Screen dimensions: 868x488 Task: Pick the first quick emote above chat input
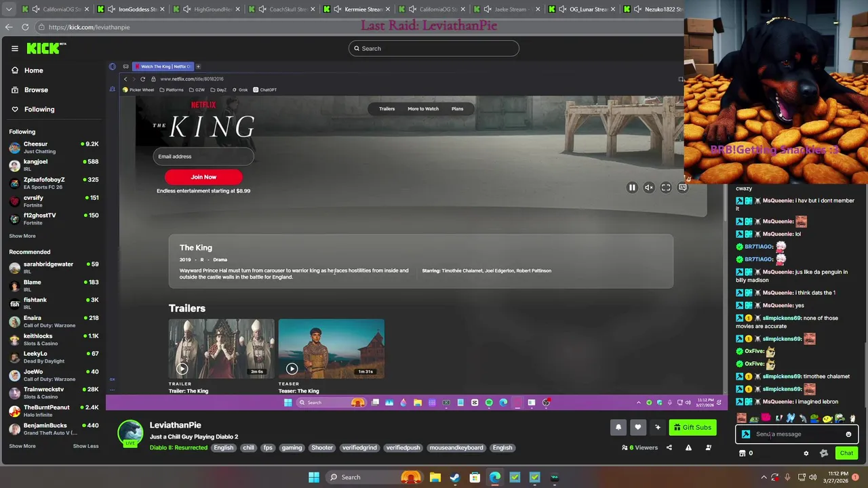741,418
